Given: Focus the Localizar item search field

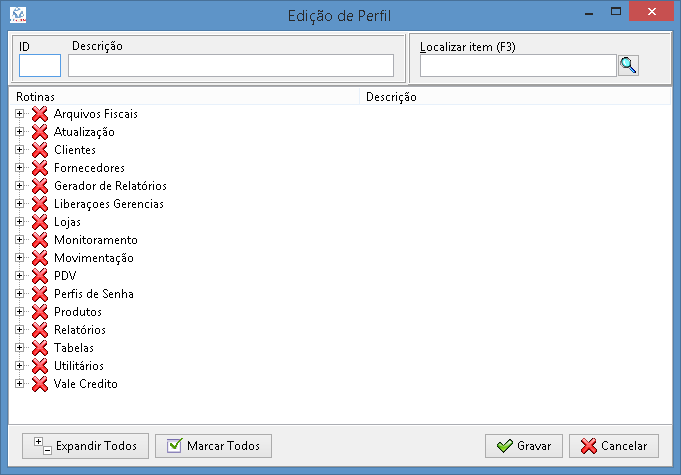Looking at the screenshot, I should (x=518, y=66).
